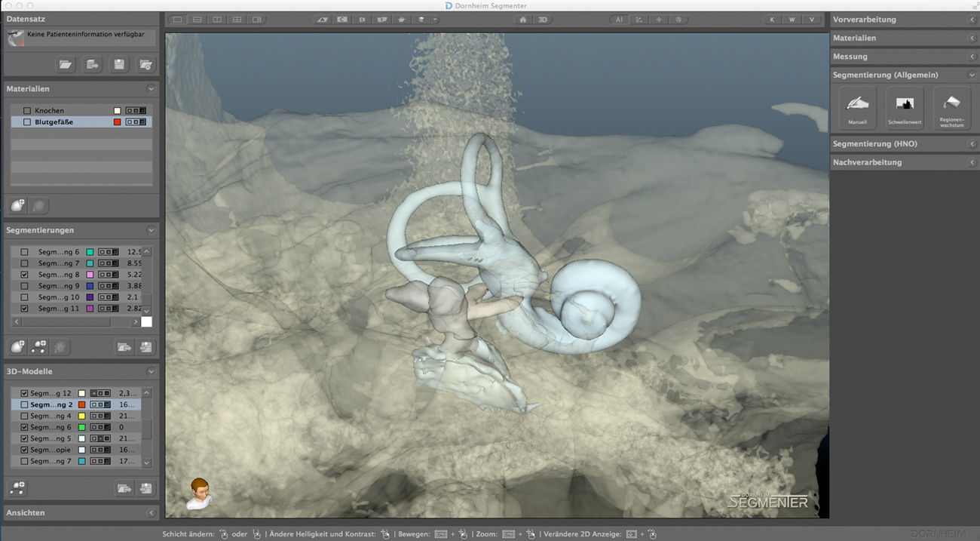980x541 pixels.
Task: Add a new material with plus icon
Action: click(17, 205)
